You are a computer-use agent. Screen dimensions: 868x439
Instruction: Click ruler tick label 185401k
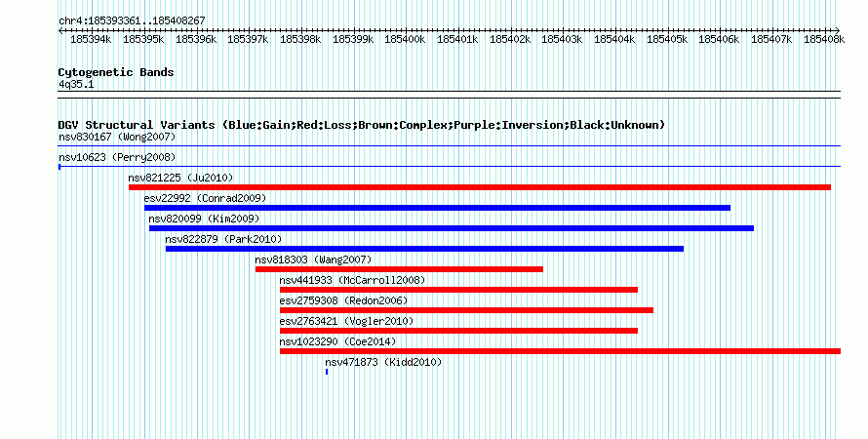coord(457,40)
